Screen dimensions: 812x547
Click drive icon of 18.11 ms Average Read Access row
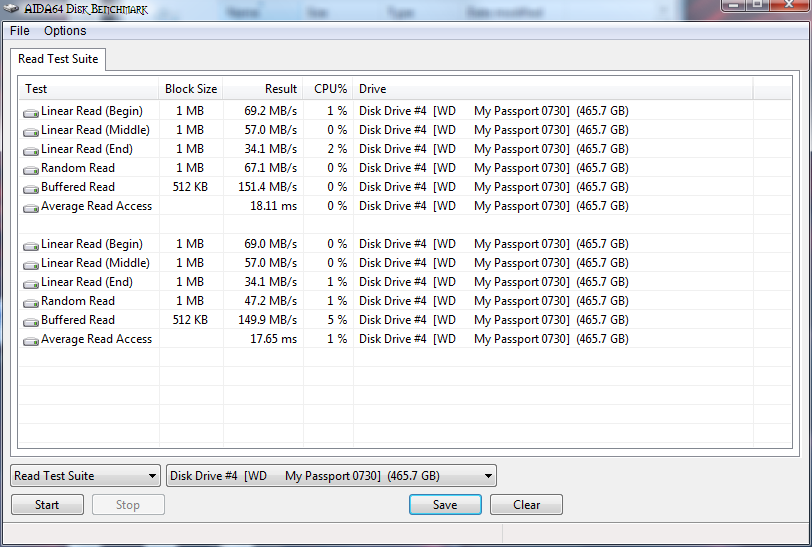click(31, 208)
